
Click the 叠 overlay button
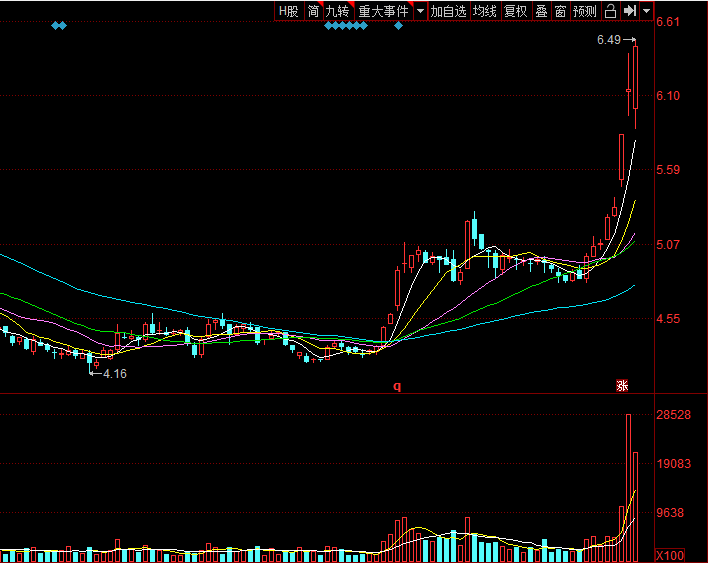pyautogui.click(x=541, y=11)
